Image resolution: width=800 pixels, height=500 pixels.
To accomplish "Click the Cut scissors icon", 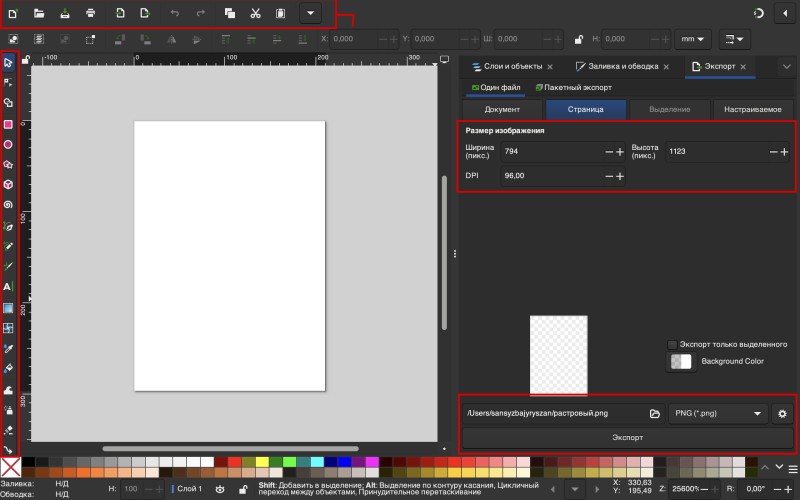I will click(255, 14).
